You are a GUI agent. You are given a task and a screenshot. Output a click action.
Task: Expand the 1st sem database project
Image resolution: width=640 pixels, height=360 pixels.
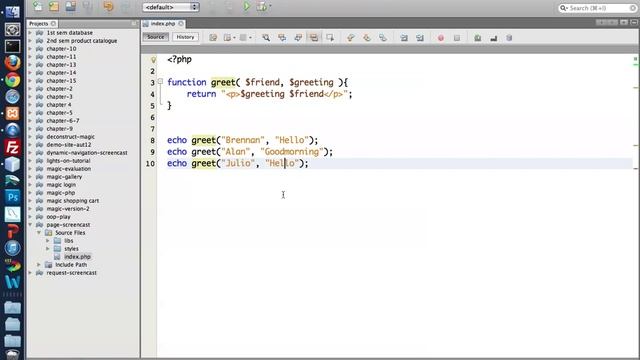(x=30, y=33)
